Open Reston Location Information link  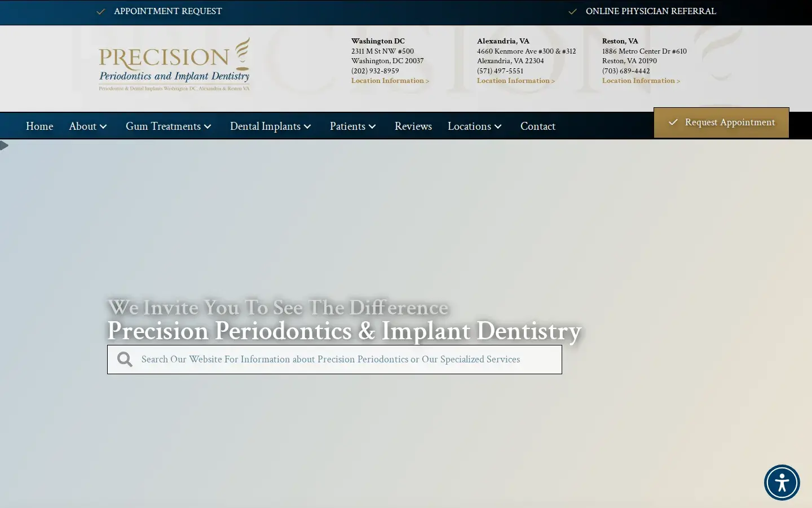coord(641,81)
